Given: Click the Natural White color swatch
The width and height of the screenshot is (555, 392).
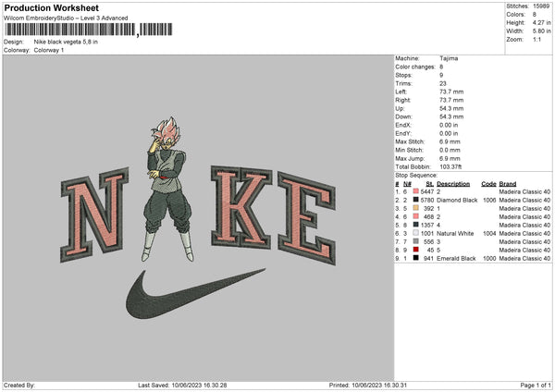Looking at the screenshot, I should [x=416, y=233].
